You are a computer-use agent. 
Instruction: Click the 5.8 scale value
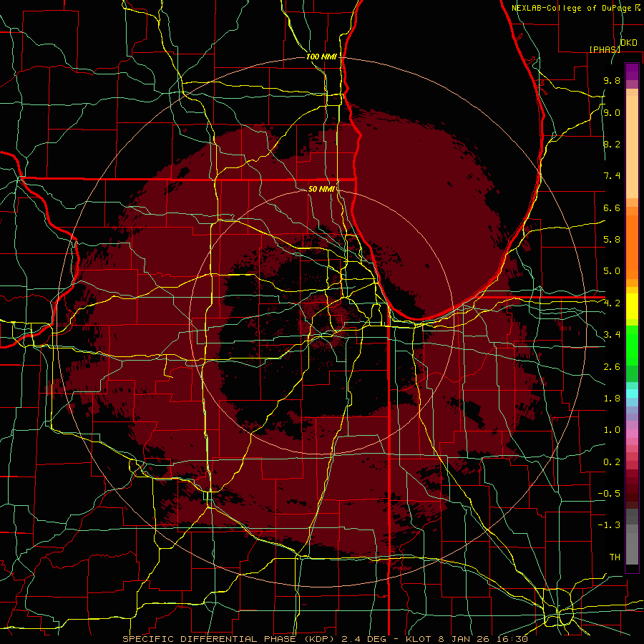[612, 240]
